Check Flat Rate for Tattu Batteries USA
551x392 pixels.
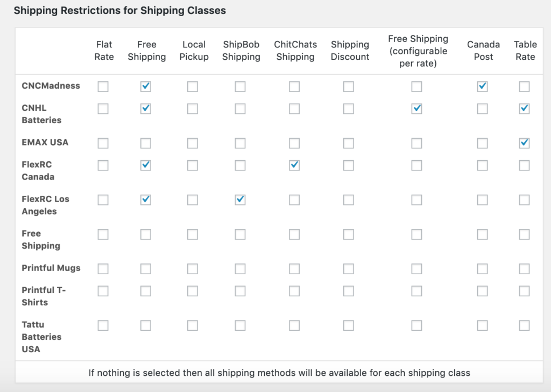pos(103,325)
